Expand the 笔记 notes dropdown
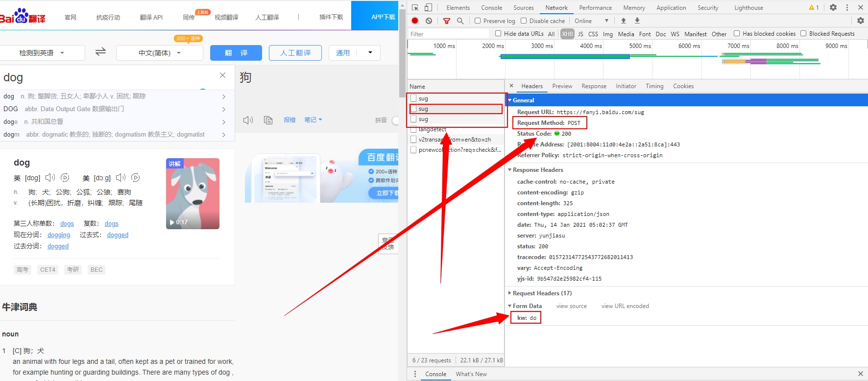The width and height of the screenshot is (868, 381). pos(313,119)
